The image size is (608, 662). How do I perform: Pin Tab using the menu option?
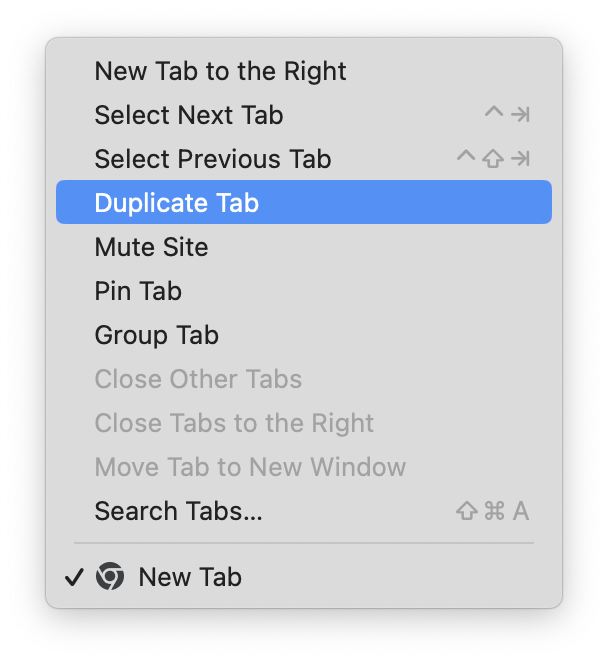(304, 290)
